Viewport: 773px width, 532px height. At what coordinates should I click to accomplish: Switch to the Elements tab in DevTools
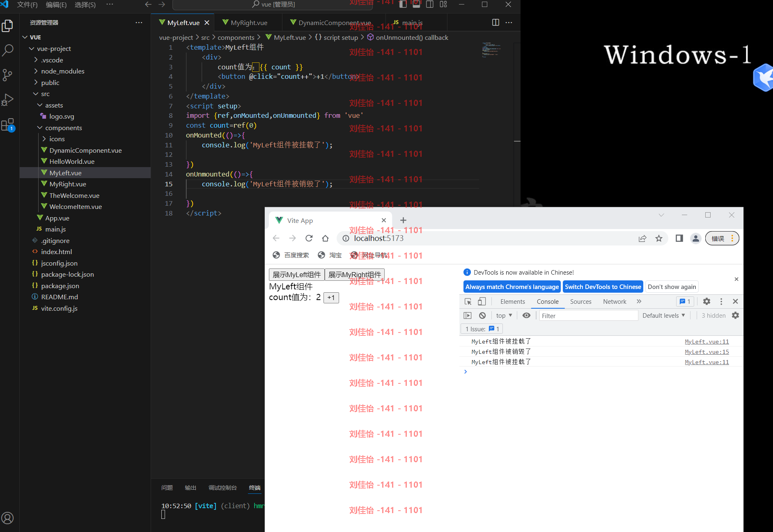click(512, 302)
